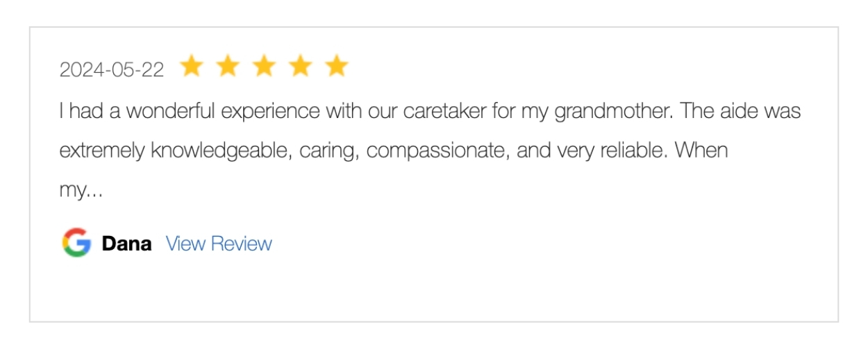Click the fourth rating star

[300, 67]
